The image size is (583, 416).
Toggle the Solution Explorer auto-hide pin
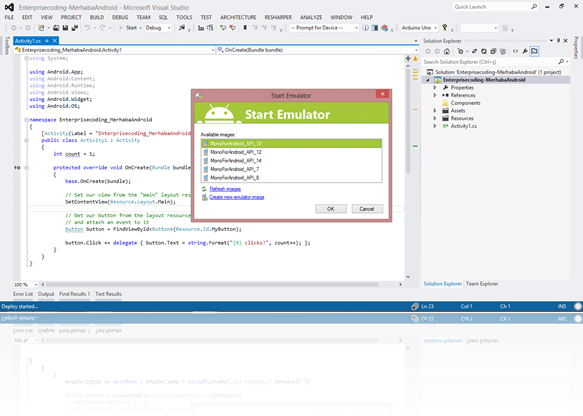click(x=558, y=41)
